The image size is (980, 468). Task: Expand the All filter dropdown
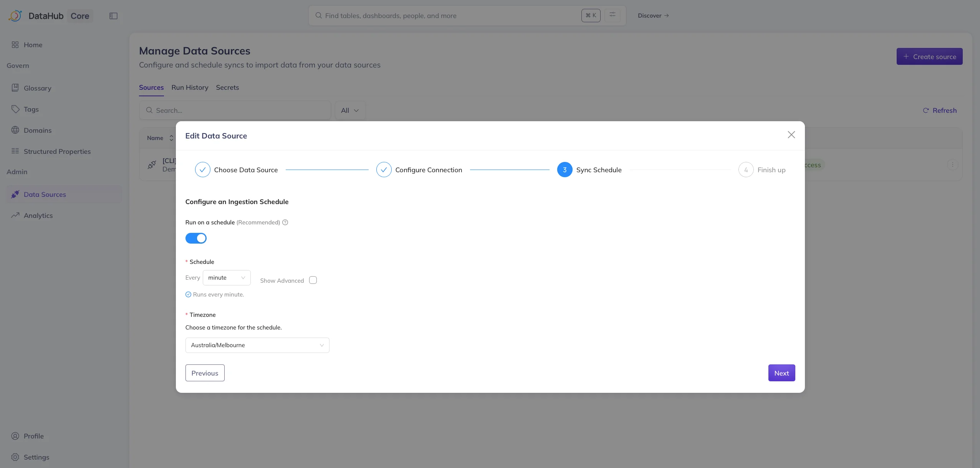point(349,110)
